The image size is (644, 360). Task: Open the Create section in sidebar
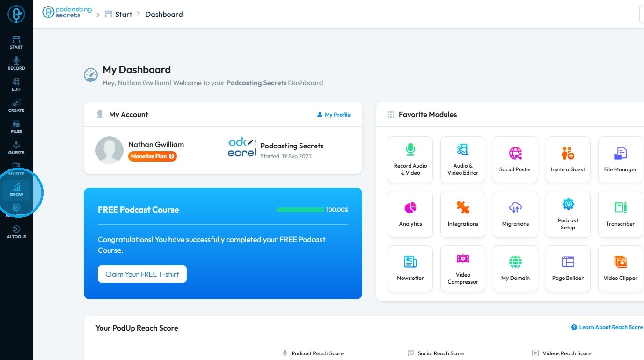click(x=16, y=105)
